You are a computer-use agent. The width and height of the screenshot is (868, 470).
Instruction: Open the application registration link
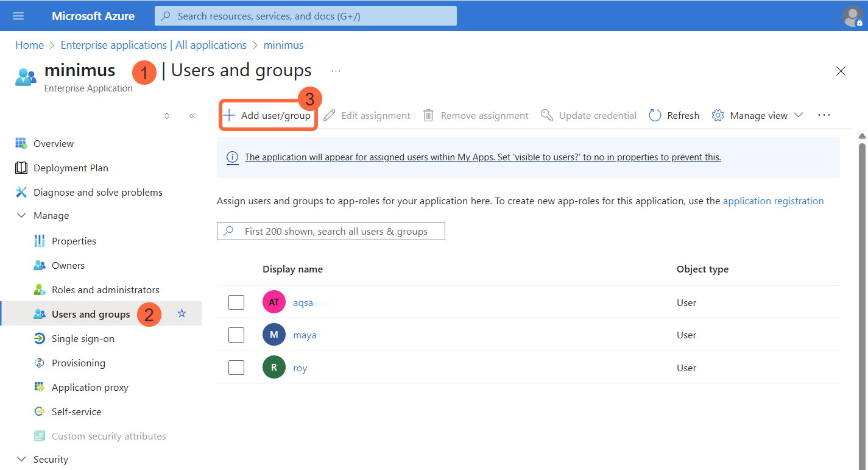point(773,201)
